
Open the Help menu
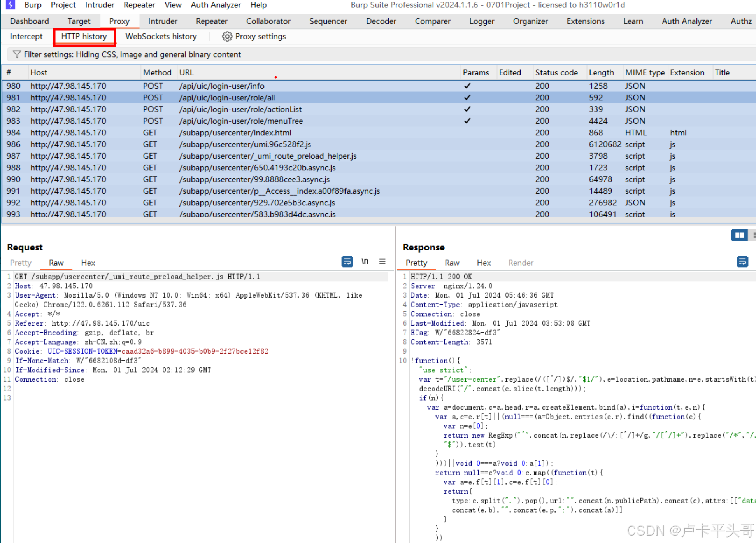click(258, 5)
